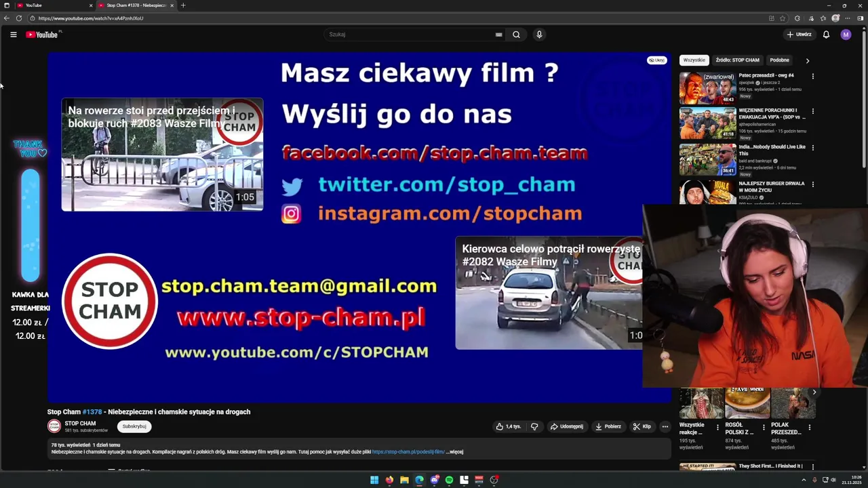
Task: Open YouTube notifications bell
Action: pos(826,35)
